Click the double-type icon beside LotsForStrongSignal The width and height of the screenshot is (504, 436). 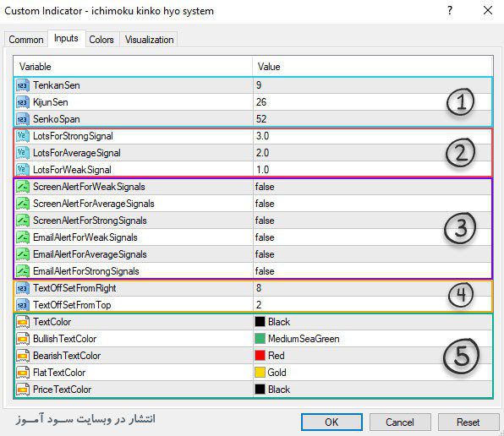pos(23,136)
